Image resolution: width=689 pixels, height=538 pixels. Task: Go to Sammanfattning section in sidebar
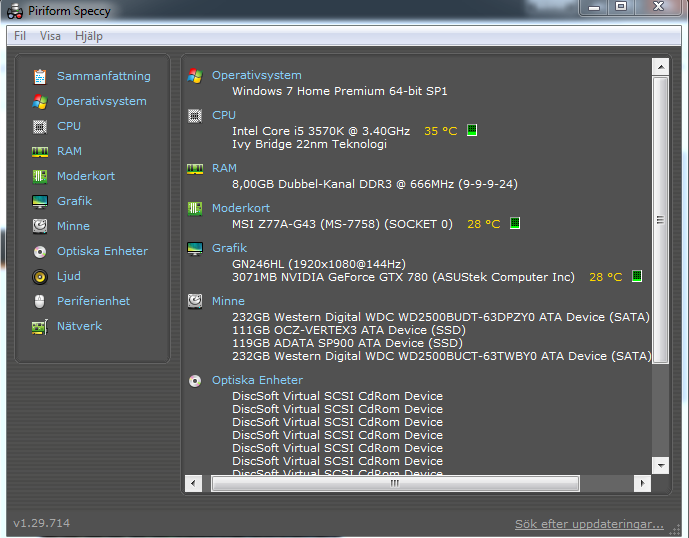coord(104,76)
